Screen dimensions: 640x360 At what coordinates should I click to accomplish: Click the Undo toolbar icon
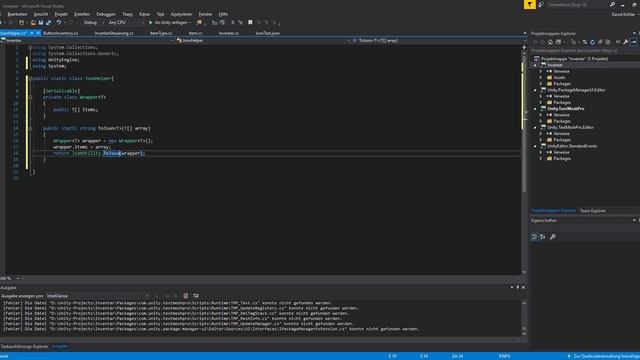pyautogui.click(x=59, y=22)
